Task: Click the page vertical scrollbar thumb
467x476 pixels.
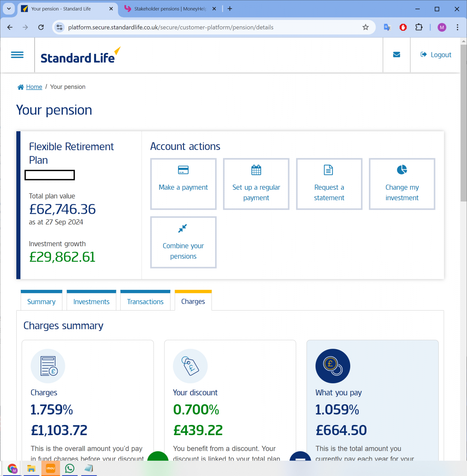Action: [x=463, y=123]
